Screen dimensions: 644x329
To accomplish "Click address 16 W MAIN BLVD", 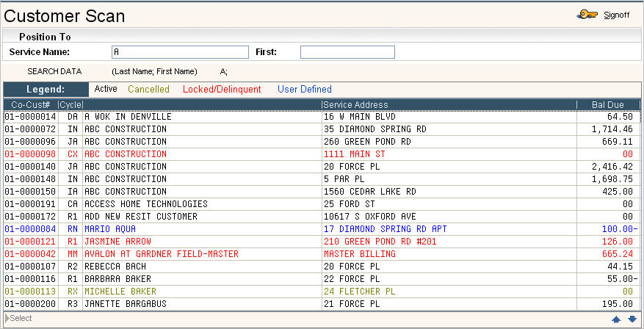I will click(360, 117).
